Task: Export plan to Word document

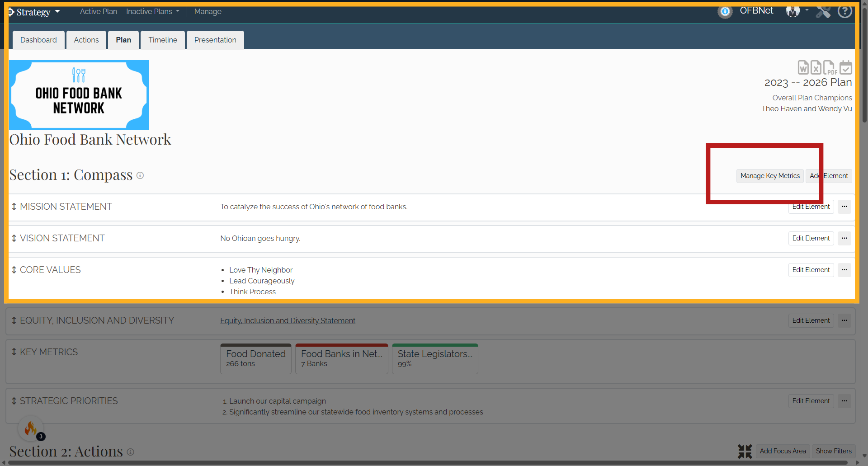Action: [x=803, y=67]
